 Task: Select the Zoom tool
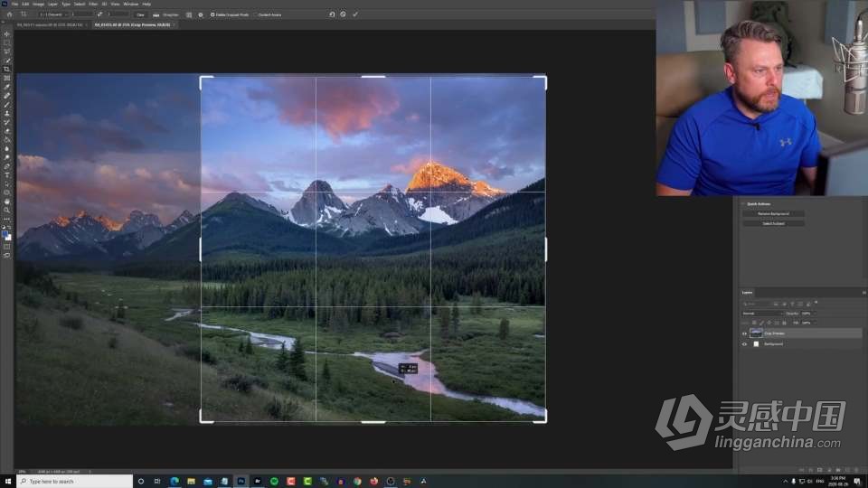tap(6, 211)
